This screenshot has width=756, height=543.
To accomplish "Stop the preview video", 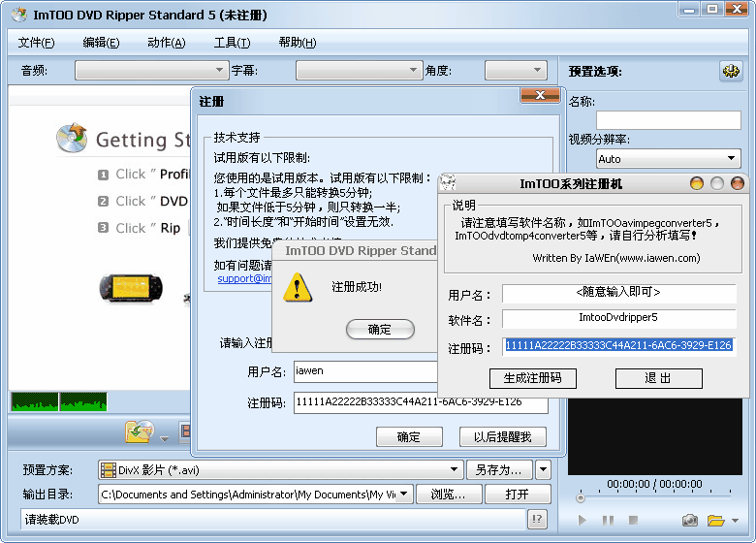I will pos(634,521).
